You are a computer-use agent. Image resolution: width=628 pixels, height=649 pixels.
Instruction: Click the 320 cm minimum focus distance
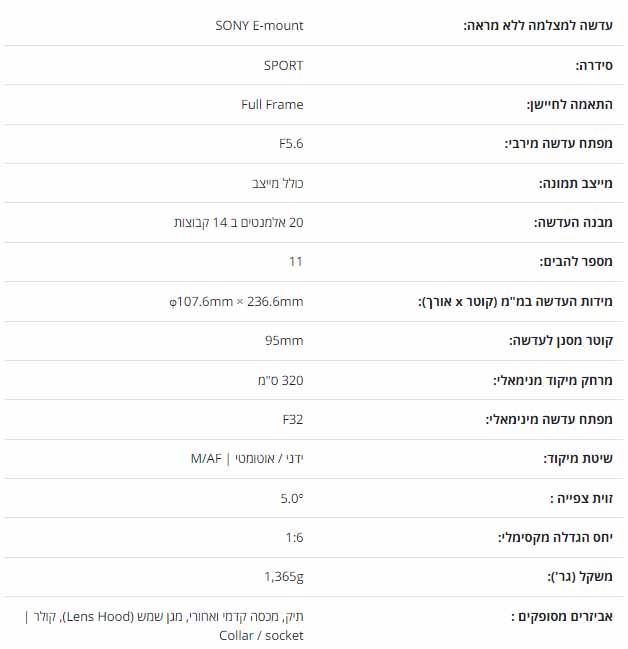[x=281, y=380]
